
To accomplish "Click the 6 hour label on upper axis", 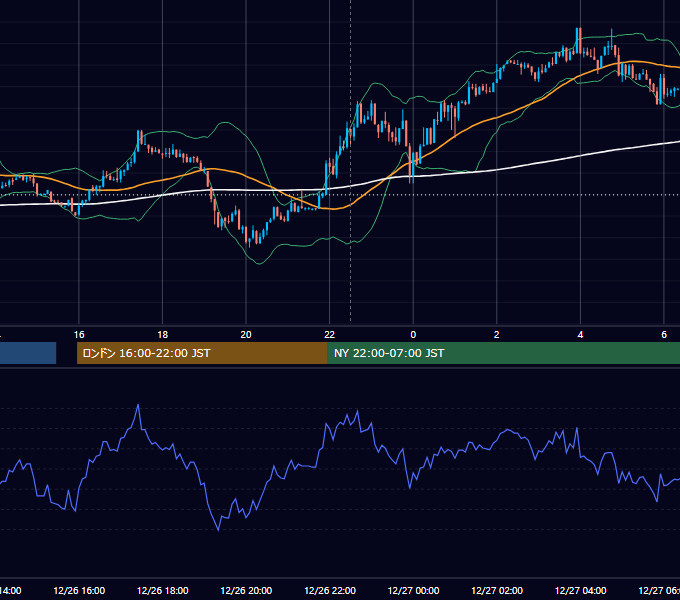I will click(x=664, y=335).
